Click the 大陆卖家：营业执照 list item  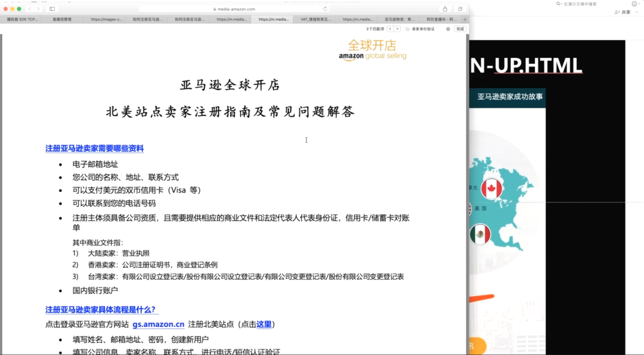tap(111, 253)
